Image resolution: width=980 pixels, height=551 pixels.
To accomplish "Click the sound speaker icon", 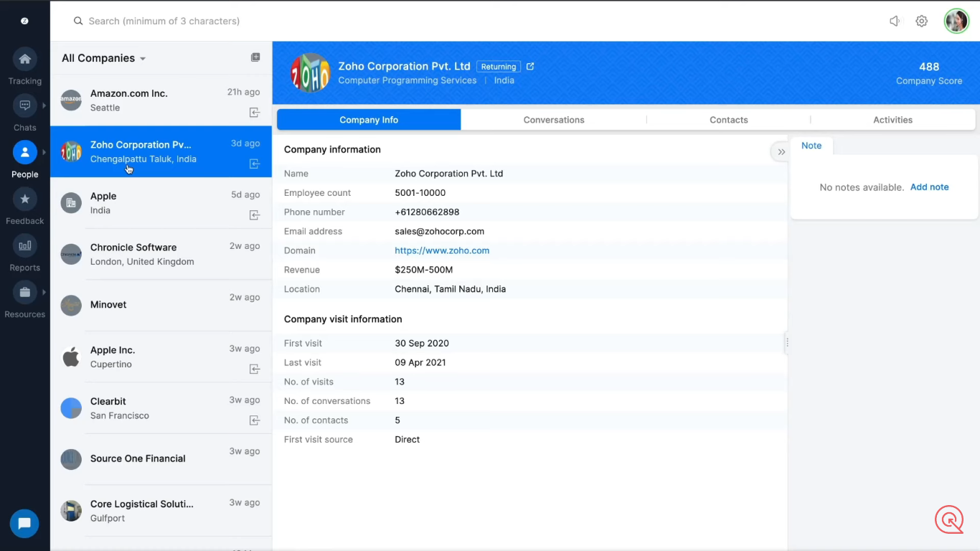I will [x=895, y=22].
